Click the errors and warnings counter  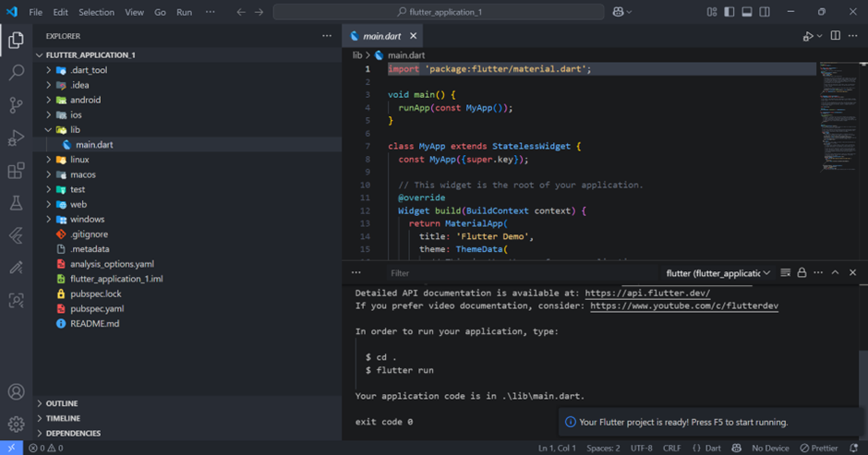coord(46,448)
